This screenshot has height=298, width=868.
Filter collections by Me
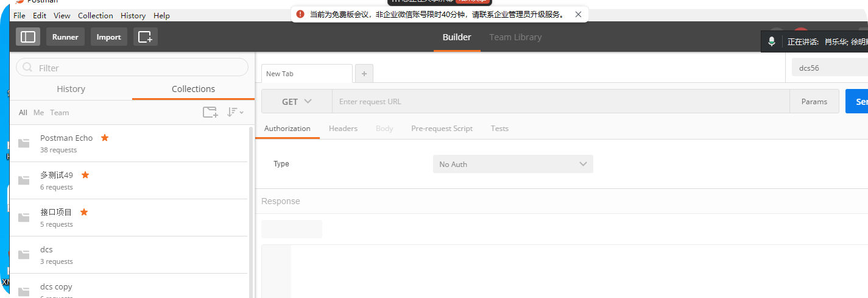coord(39,113)
